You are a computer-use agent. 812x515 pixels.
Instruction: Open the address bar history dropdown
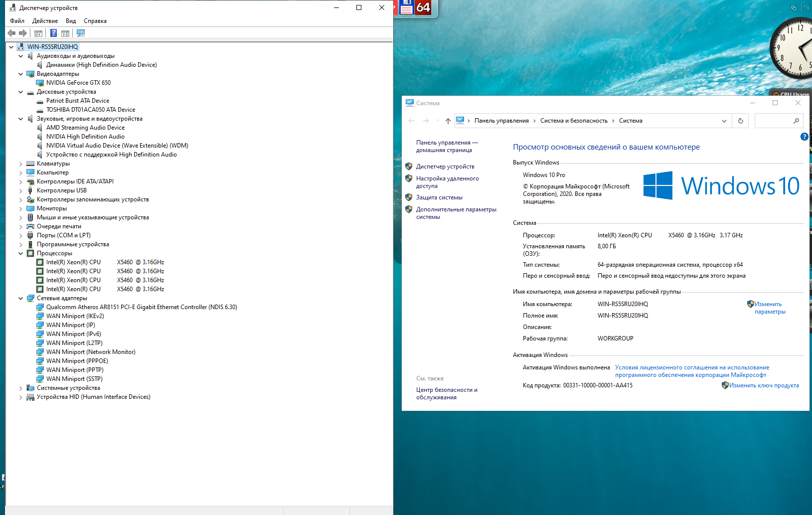[x=724, y=121]
